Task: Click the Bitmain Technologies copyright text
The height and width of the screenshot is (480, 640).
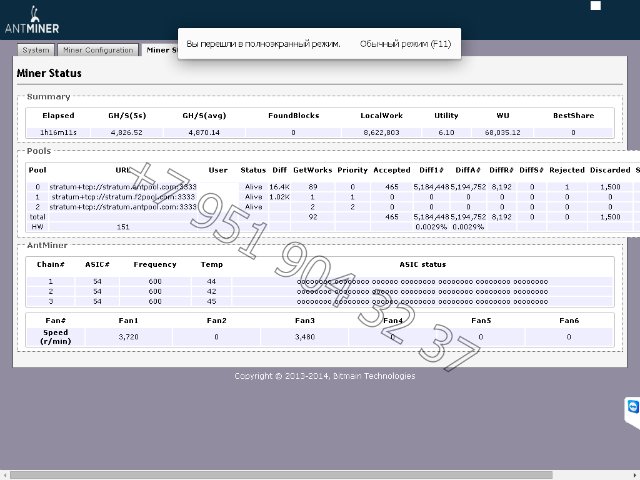Action: click(x=324, y=376)
